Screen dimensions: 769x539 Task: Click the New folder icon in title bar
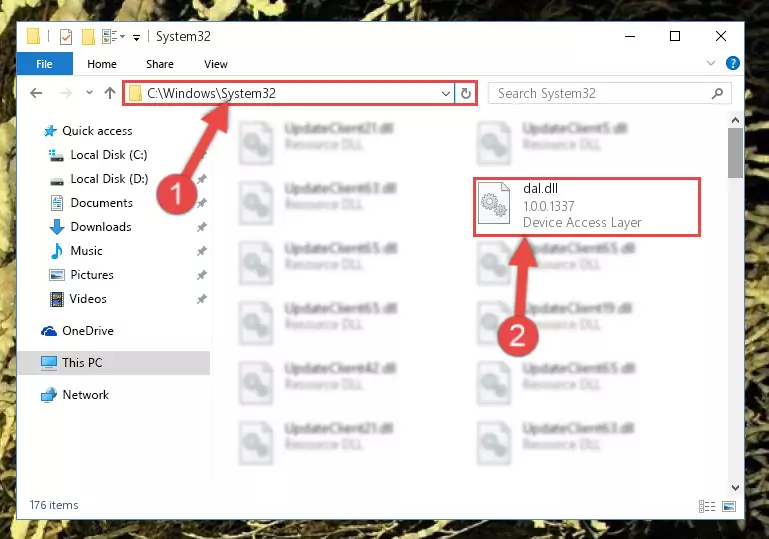(x=88, y=37)
